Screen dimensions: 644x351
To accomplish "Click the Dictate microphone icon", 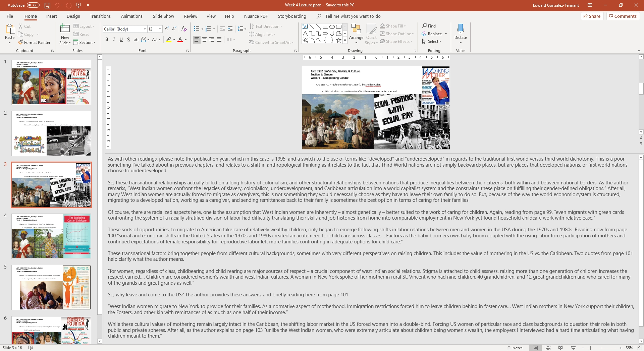I will [x=461, y=28].
